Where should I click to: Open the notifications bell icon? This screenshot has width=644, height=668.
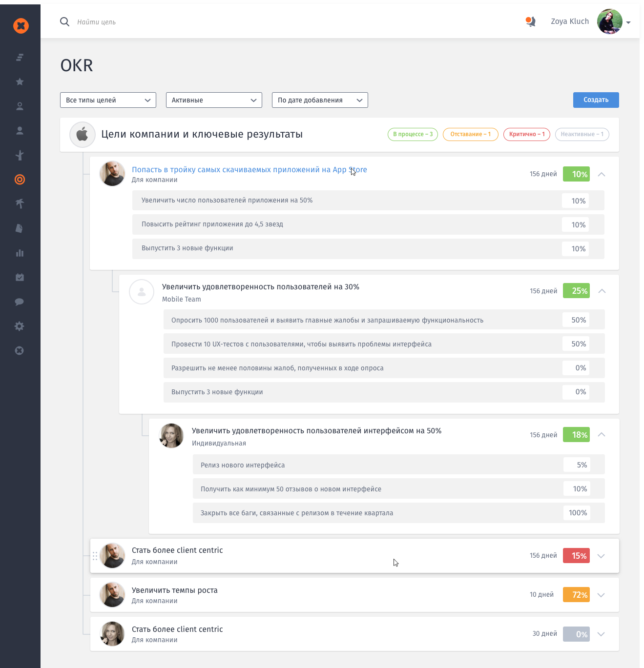[531, 21]
